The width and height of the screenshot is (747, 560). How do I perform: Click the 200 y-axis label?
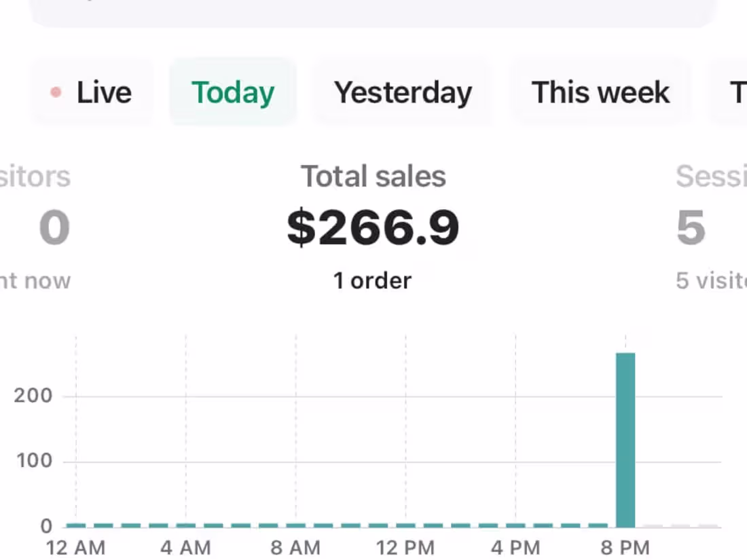tap(33, 396)
